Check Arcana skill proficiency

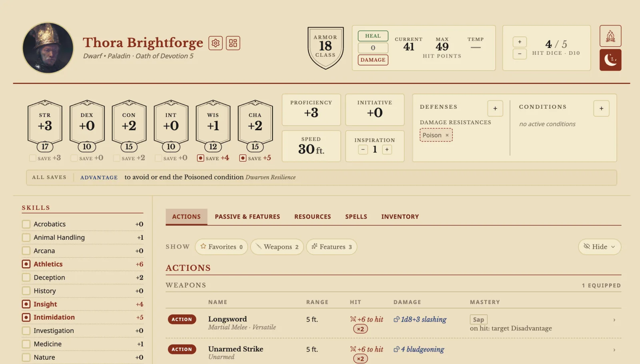[26, 251]
